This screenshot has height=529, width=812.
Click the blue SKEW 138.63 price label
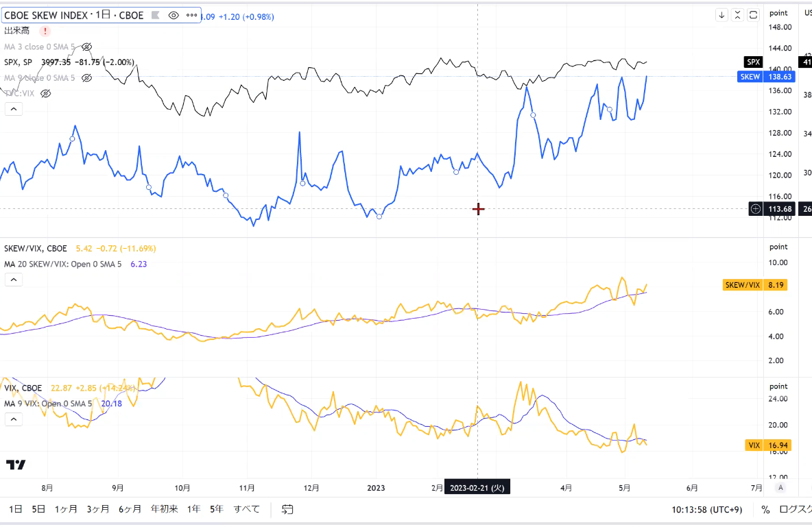pos(766,77)
